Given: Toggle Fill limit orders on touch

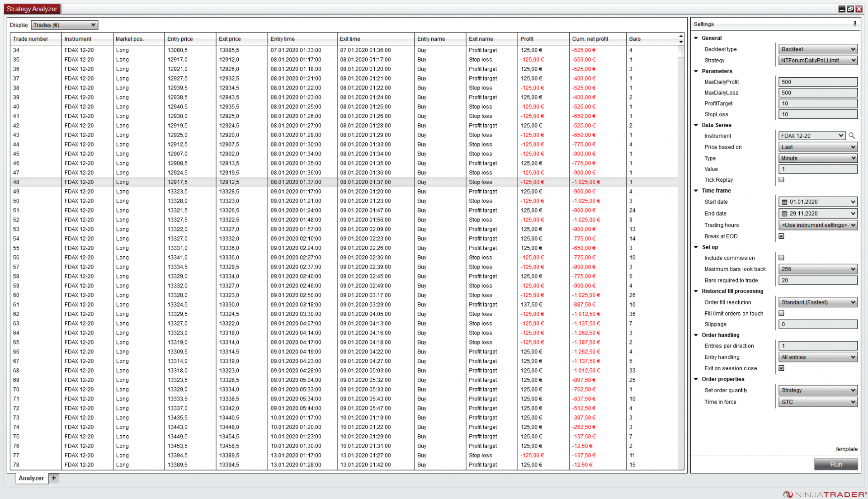Looking at the screenshot, I should click(x=781, y=313).
